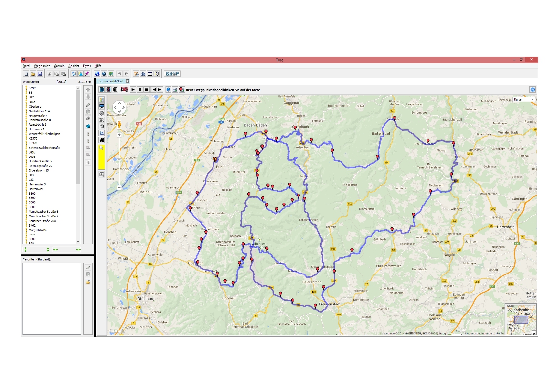The image size is (555, 392).
Task: Click the save file icon
Action: coord(40,74)
